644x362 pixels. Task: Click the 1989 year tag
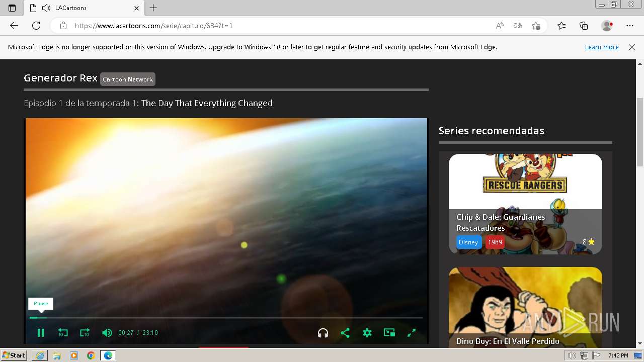pyautogui.click(x=495, y=242)
